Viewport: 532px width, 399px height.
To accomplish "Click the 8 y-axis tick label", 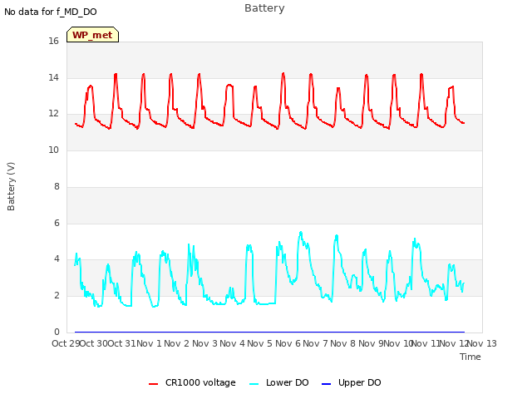I will click(57, 186).
